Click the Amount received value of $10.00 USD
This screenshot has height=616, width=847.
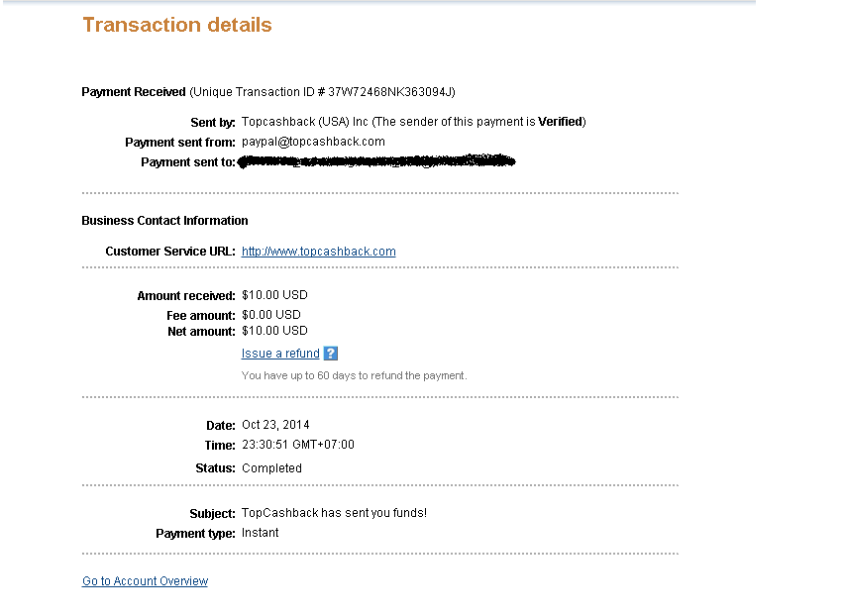point(274,295)
